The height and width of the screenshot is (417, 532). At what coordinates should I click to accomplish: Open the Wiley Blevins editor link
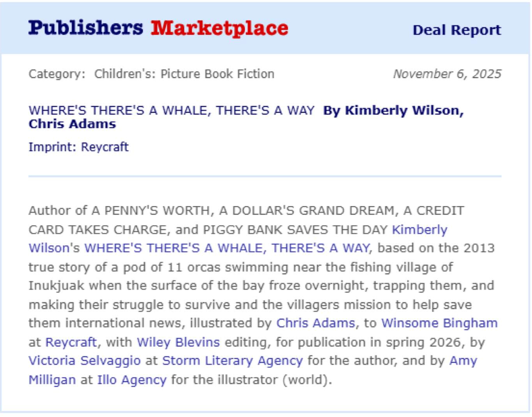pos(178,341)
